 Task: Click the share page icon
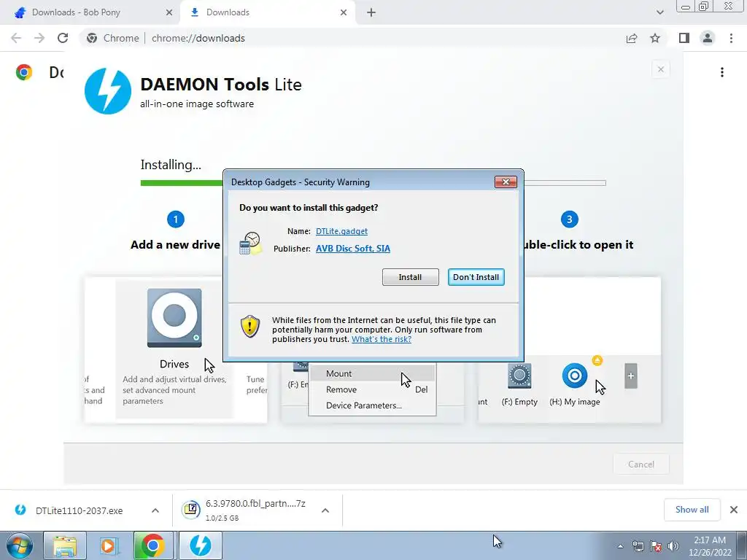point(632,38)
